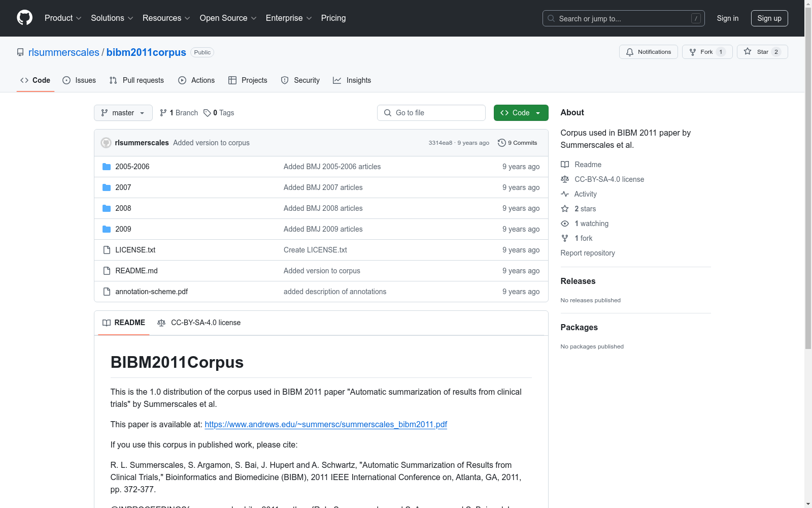812x508 pixels.
Task: Click the book icon beside Readme in About
Action: click(x=565, y=165)
